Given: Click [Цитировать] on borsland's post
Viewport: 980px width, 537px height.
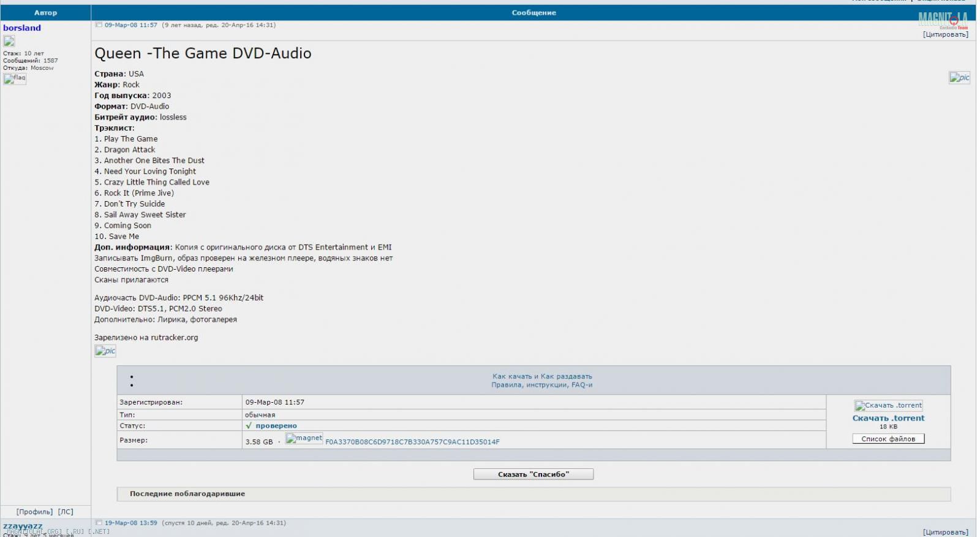Looking at the screenshot, I should [x=945, y=34].
